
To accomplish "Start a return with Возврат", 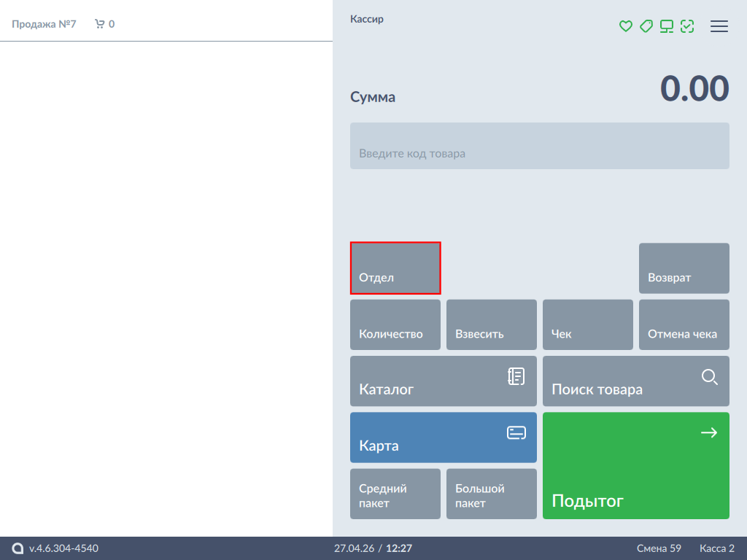I will coord(684,268).
